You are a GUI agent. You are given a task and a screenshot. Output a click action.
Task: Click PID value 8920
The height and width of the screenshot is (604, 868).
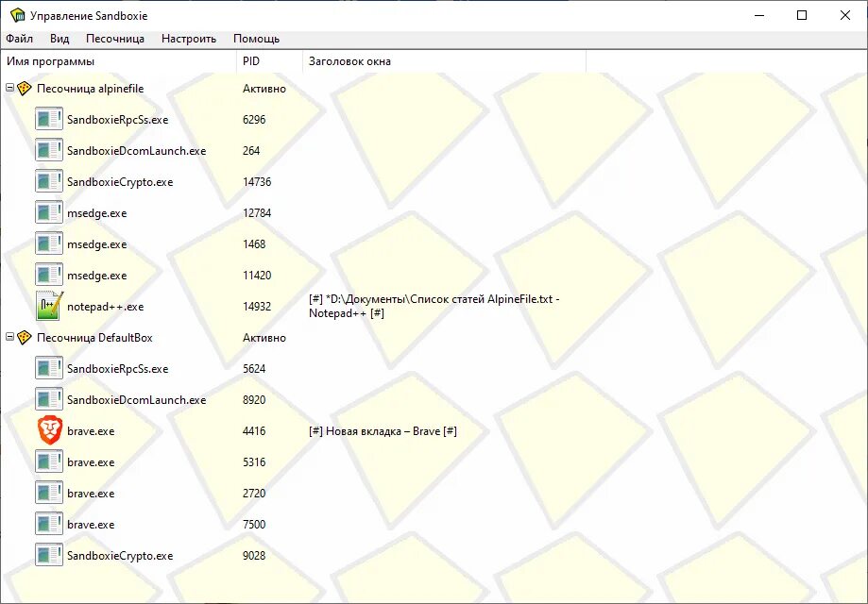254,400
